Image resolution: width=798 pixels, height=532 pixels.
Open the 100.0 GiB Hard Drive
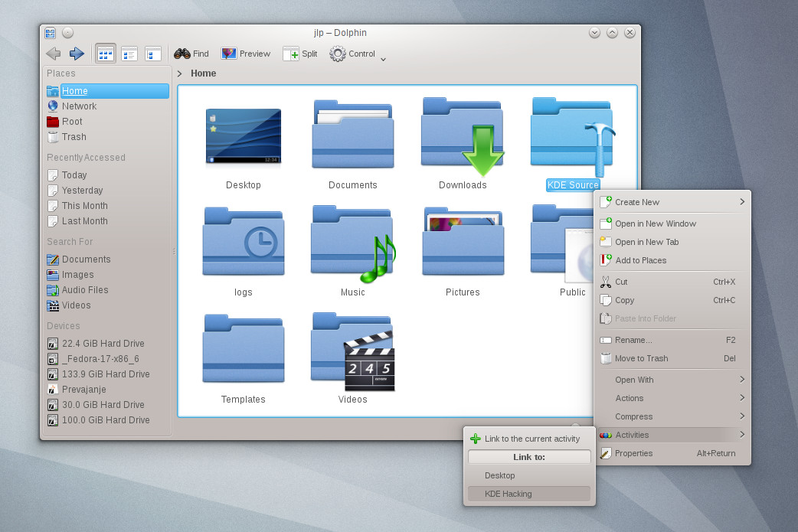tap(107, 420)
